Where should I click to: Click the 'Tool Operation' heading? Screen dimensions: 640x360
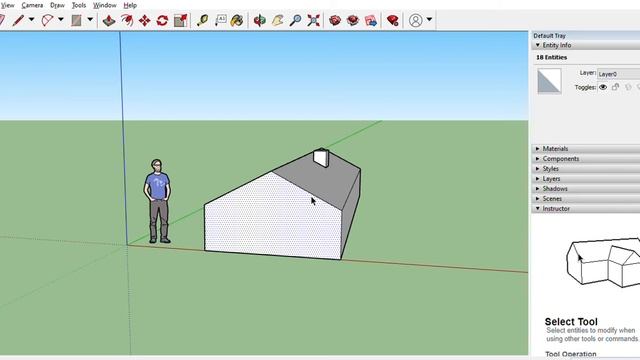(x=571, y=354)
